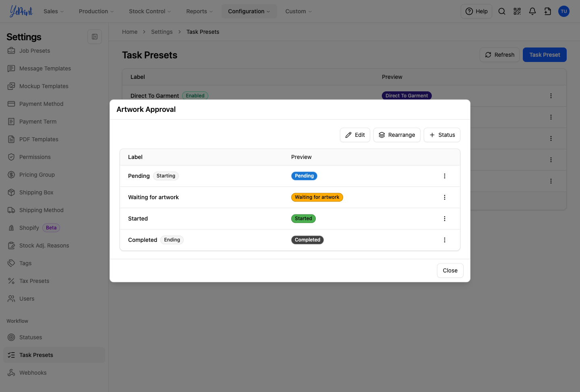This screenshot has width=580, height=392.
Task: Click the orange Waiting for artwork badge
Action: click(x=317, y=197)
